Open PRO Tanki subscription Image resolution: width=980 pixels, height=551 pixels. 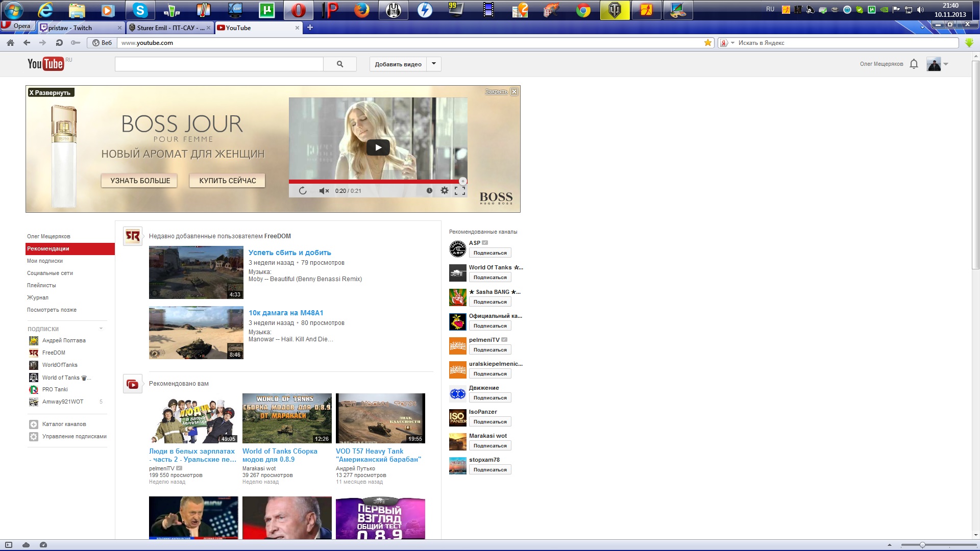pos(55,390)
